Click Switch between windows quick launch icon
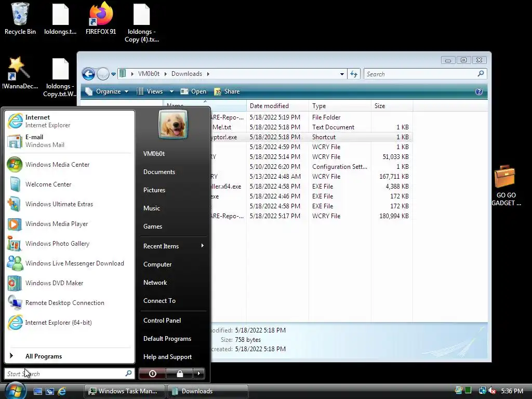The height and width of the screenshot is (399, 532). [x=50, y=391]
